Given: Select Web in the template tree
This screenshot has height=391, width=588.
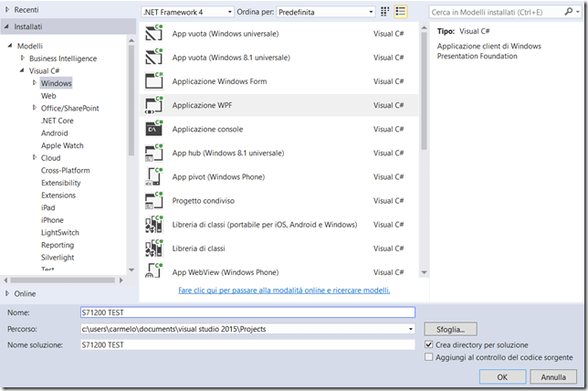Looking at the screenshot, I should tap(48, 96).
